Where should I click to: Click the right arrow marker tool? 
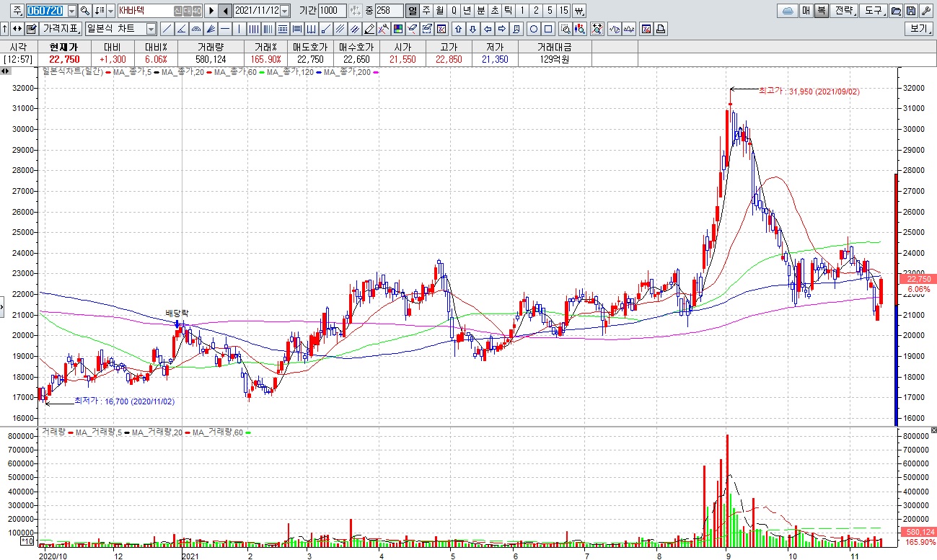point(501,29)
